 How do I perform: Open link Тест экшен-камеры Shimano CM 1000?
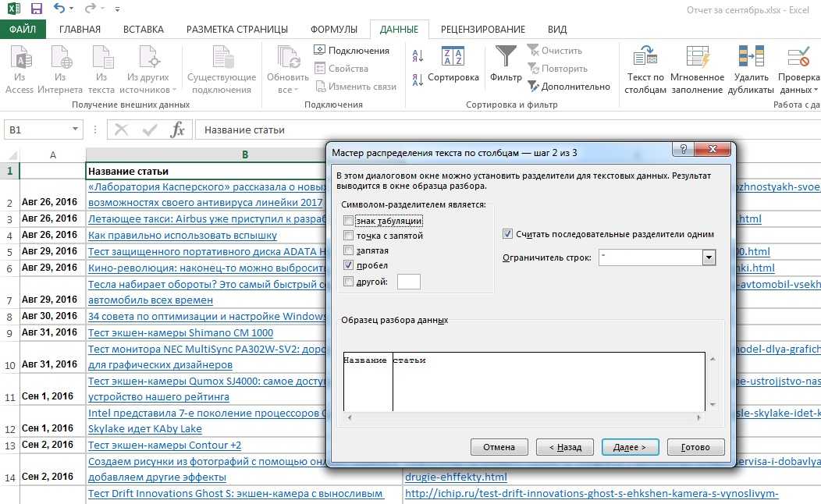180,333
